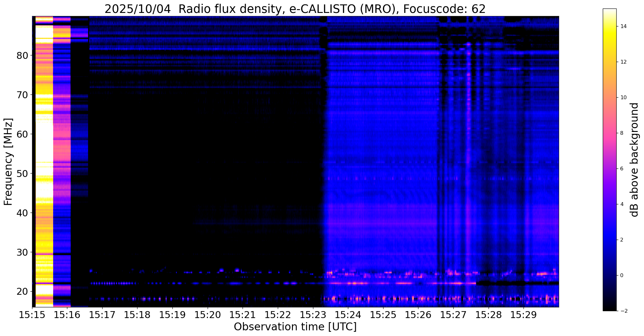The height and width of the screenshot is (336, 644).
Task: Click the 'dB above background' colorbar label
Action: pos(634,160)
